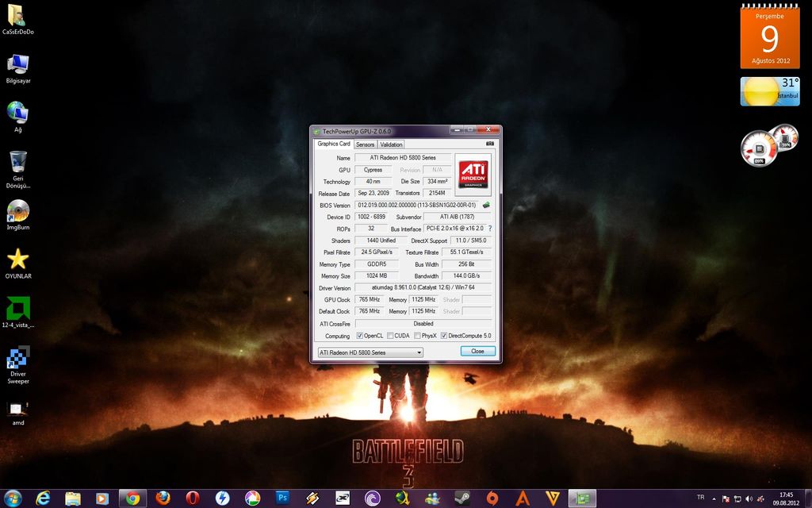Viewport: 812px width, 508px height.
Task: Select the Bilgisayar desktop icon
Action: point(18,69)
